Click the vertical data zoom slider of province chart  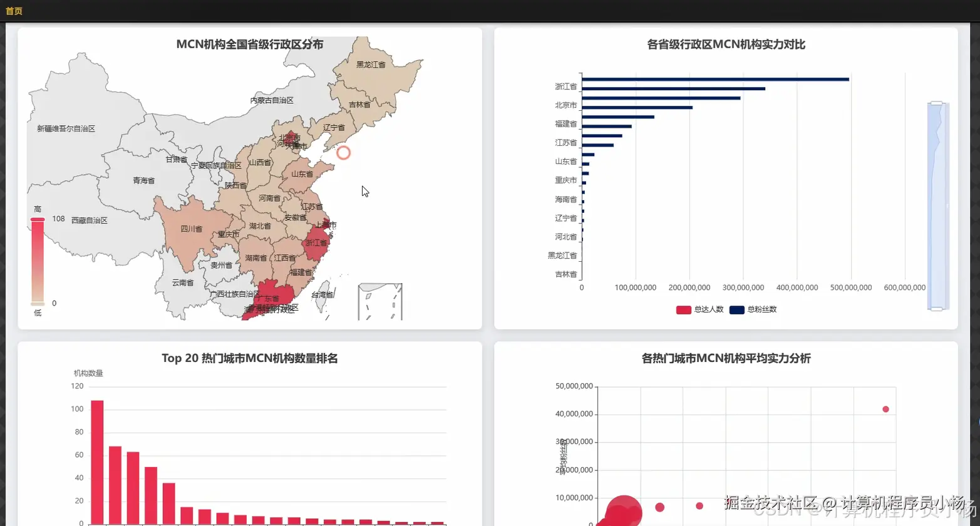point(937,205)
